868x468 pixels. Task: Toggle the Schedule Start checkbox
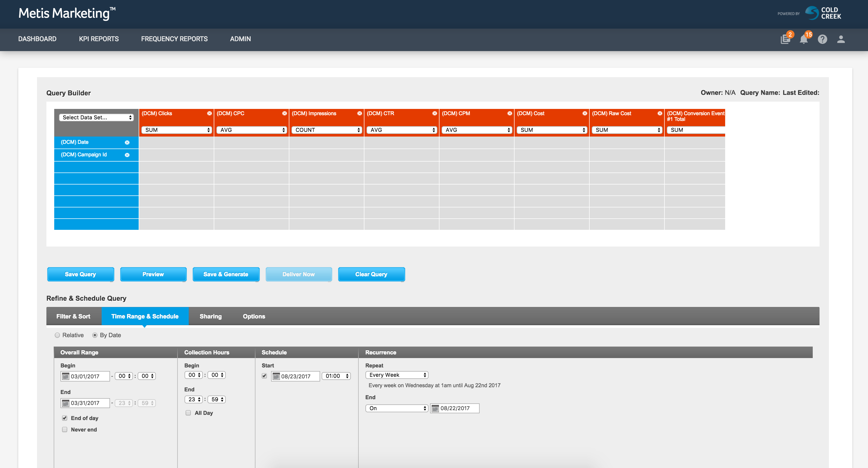265,376
